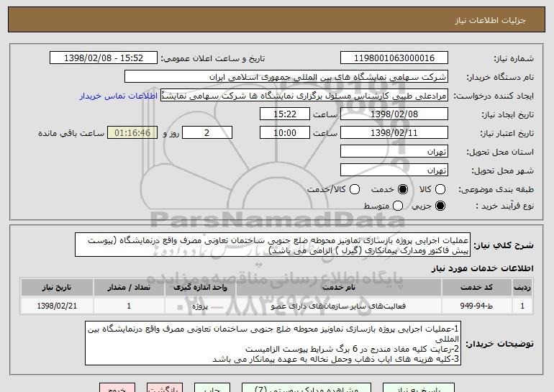Click مشاهده مدارک پیوستی (7) button
554x392 pixels.
(x=306, y=388)
